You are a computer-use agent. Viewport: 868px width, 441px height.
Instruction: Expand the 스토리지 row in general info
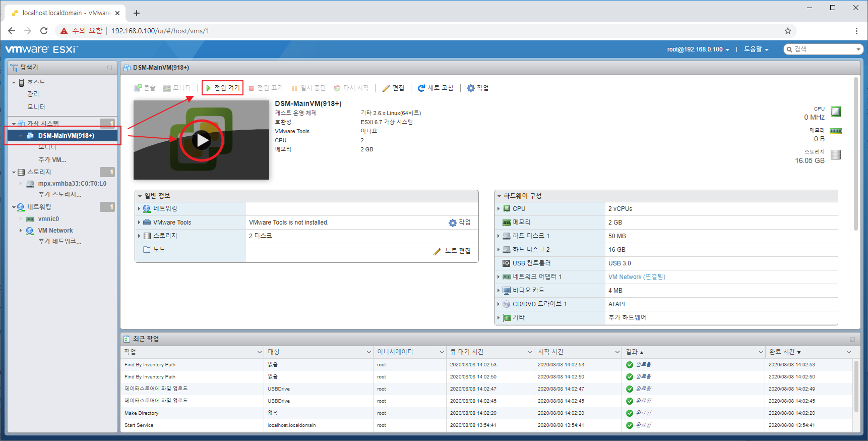coord(139,236)
